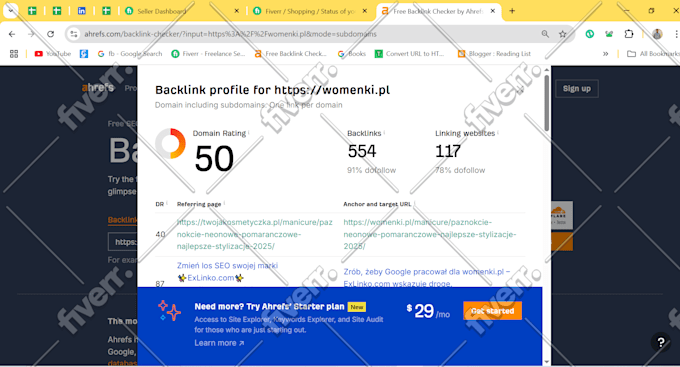
Task: Switch to first green spreadsheet pinned tab
Action: pos(32,11)
